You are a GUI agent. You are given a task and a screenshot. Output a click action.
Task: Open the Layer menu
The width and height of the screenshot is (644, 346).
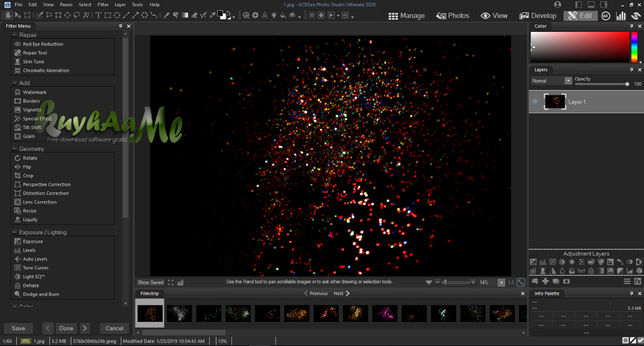point(120,4)
